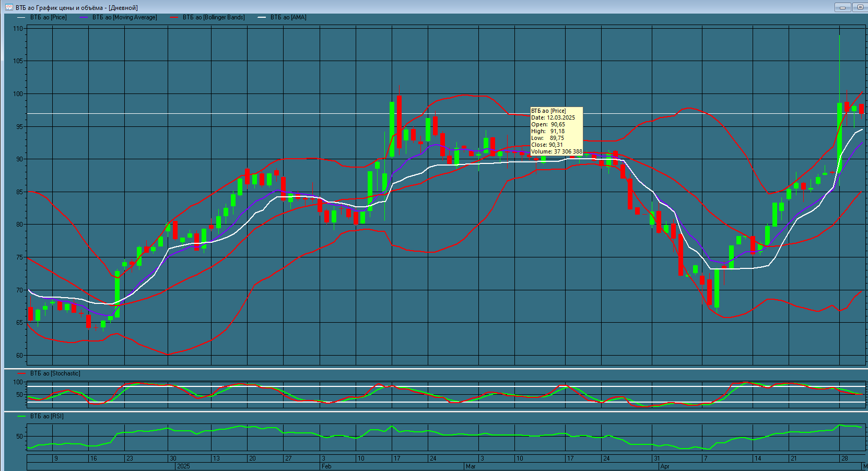
Task: Maximize the ВТБ ао chart window
Action: tap(859, 7)
